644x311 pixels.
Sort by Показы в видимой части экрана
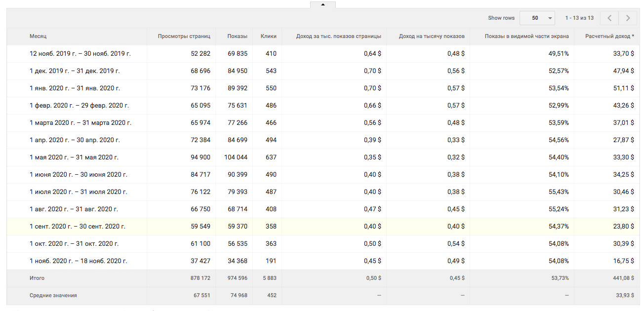pos(526,36)
